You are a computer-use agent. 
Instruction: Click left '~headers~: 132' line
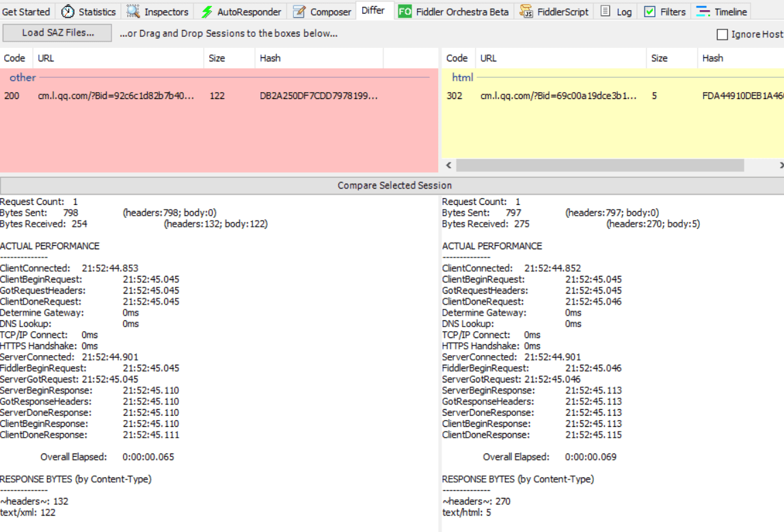[x=34, y=501]
